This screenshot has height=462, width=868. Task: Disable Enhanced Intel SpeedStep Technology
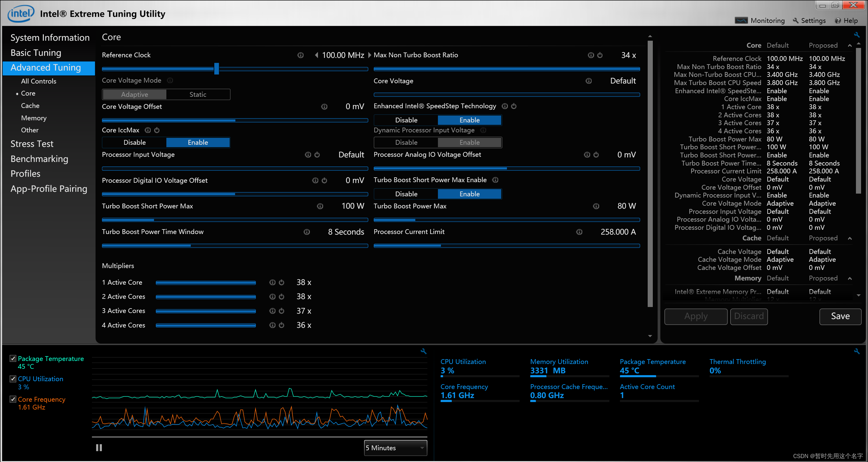coord(406,120)
